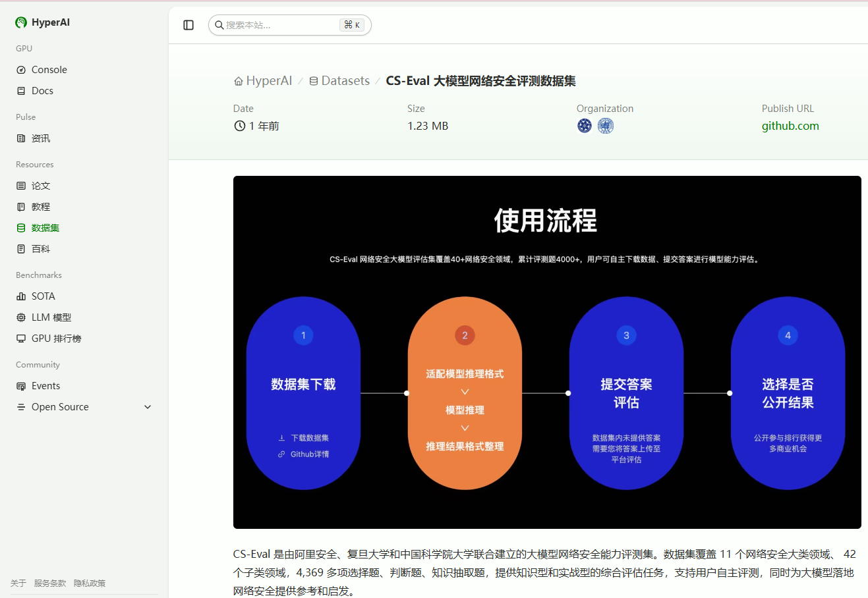Click the HyperAI logo icon
The width and height of the screenshot is (868, 598).
(21, 22)
